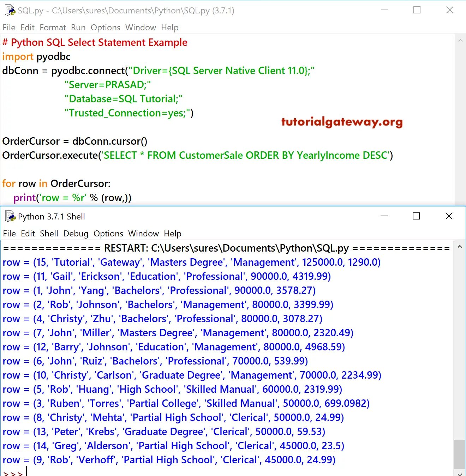Click the output row for 'Christy', 'Zhu'
The height and width of the screenshot is (476, 466).
162,319
